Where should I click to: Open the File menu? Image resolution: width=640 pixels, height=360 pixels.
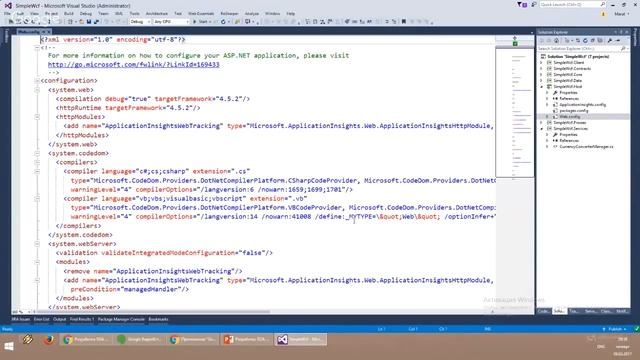[7, 13]
